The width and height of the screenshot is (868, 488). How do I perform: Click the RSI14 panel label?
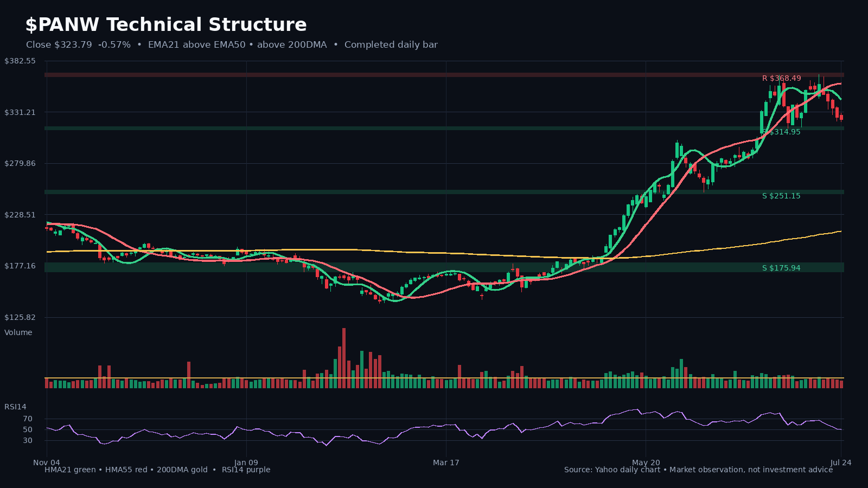coord(15,407)
